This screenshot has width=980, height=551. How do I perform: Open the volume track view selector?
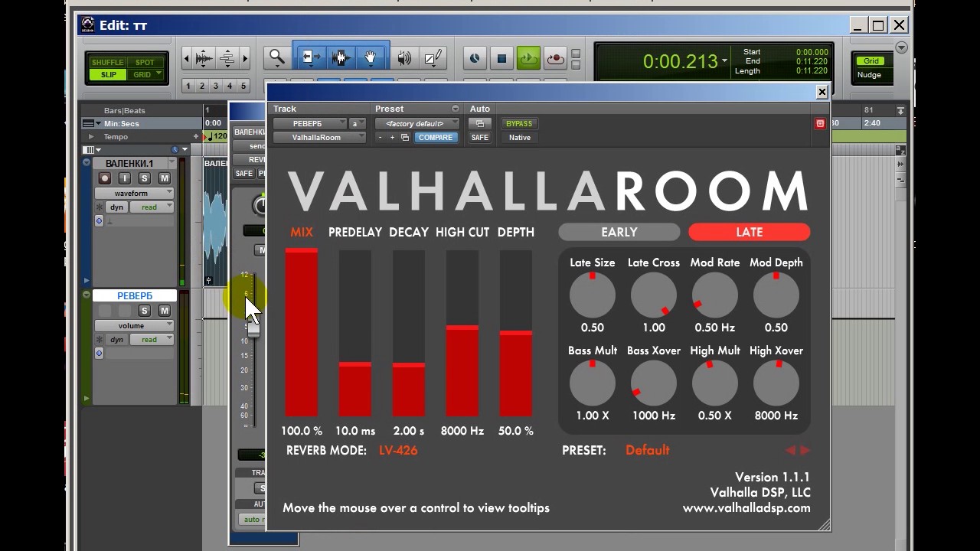tap(134, 326)
